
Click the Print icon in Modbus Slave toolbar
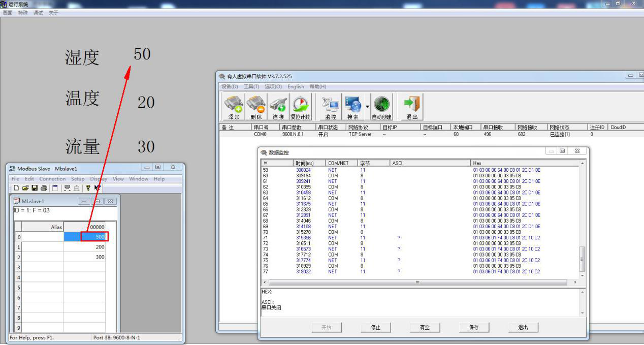click(x=44, y=188)
